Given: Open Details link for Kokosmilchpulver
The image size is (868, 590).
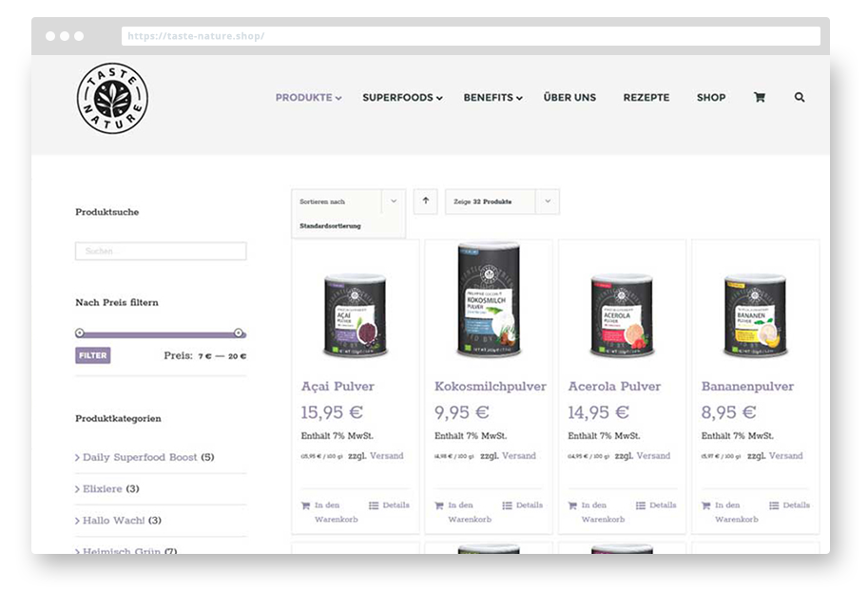Looking at the screenshot, I should [530, 505].
